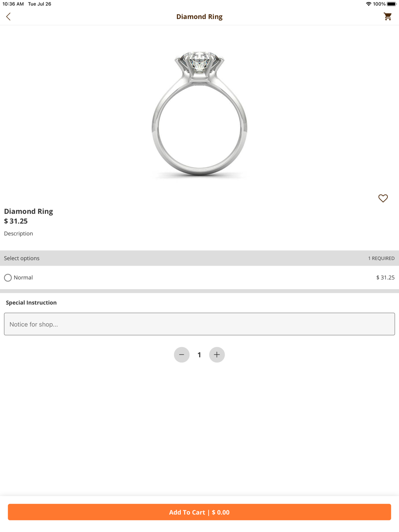Tap the Description text
Viewport: 399px width, 532px height.
18,233
